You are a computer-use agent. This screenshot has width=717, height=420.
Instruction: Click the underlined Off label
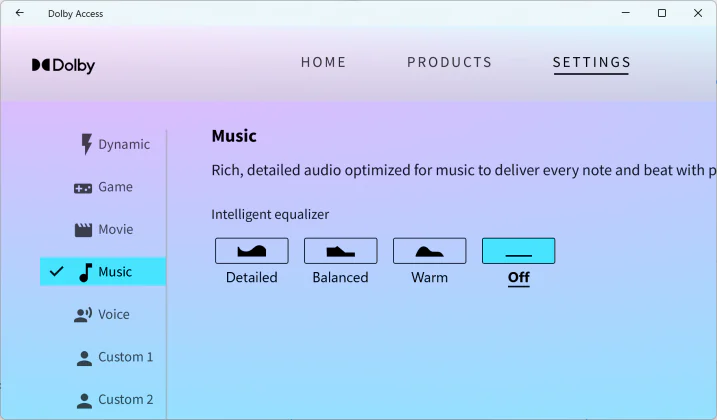tap(519, 278)
